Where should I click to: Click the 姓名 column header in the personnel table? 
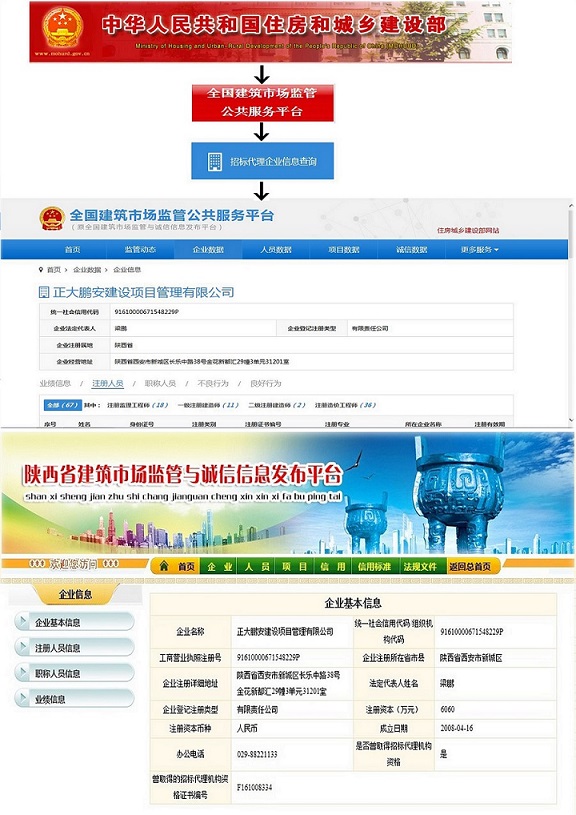click(x=84, y=424)
